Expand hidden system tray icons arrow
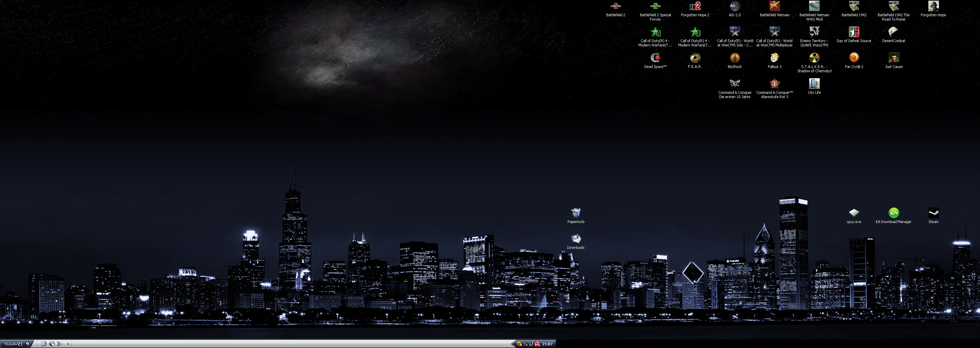 coord(513,344)
